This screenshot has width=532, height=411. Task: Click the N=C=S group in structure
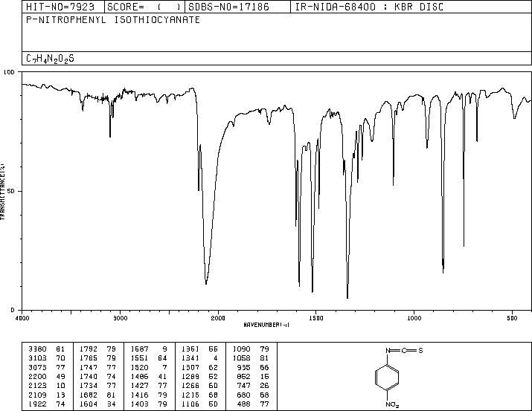tap(404, 350)
